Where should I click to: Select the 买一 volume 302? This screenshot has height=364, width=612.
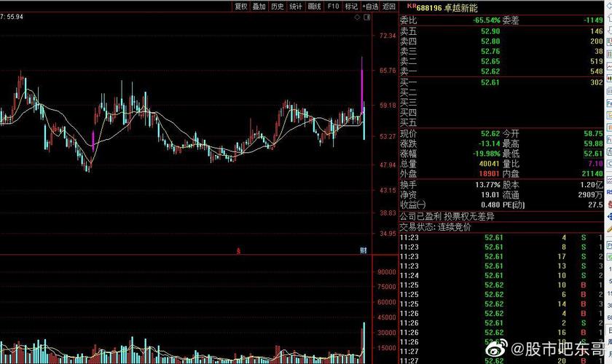pyautogui.click(x=597, y=82)
